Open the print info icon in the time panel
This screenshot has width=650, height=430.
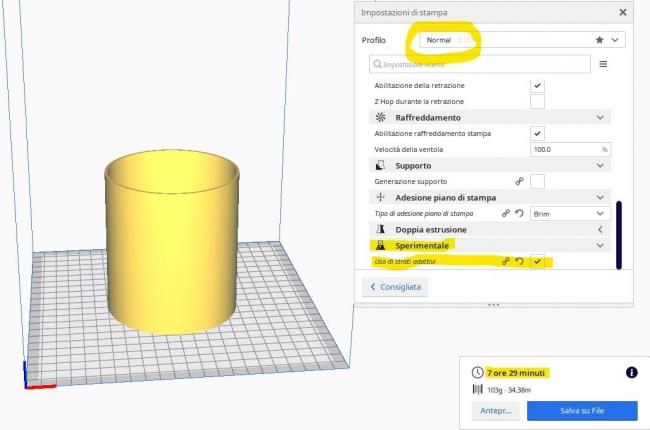[x=631, y=372]
